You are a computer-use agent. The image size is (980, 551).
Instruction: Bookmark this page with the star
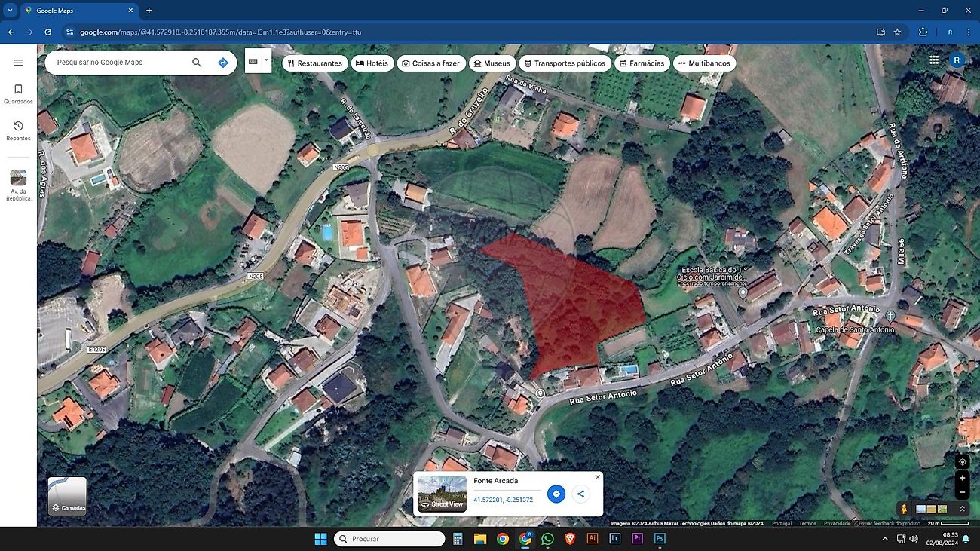tap(897, 32)
